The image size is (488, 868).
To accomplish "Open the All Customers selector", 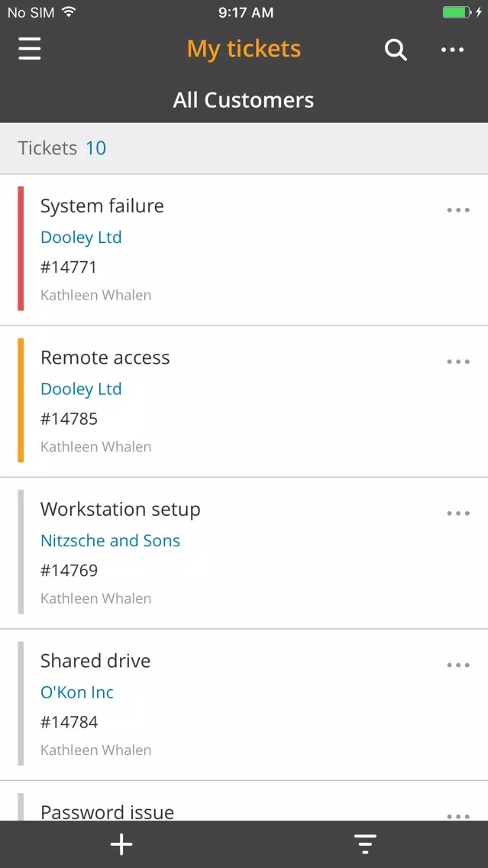I will coord(244,99).
